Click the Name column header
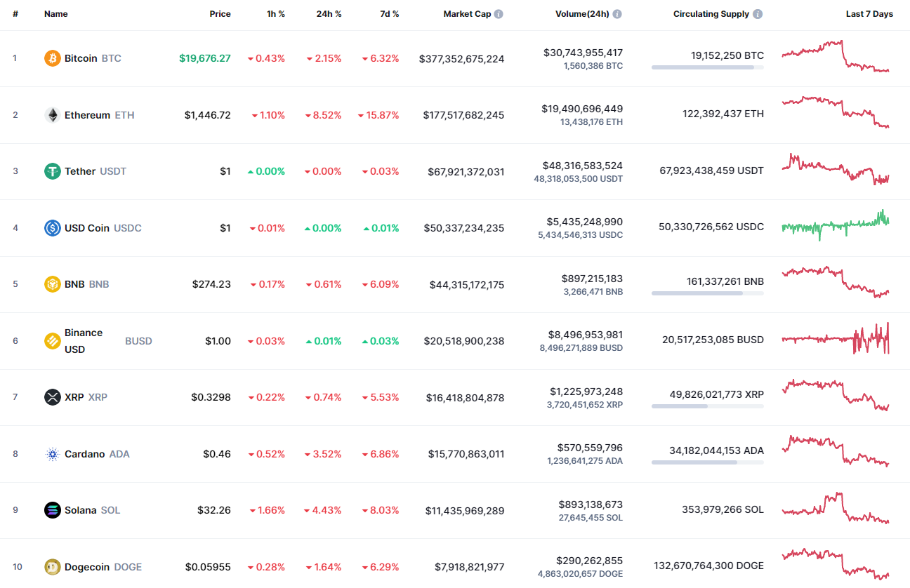Image resolution: width=910 pixels, height=588 pixels. 56,13
